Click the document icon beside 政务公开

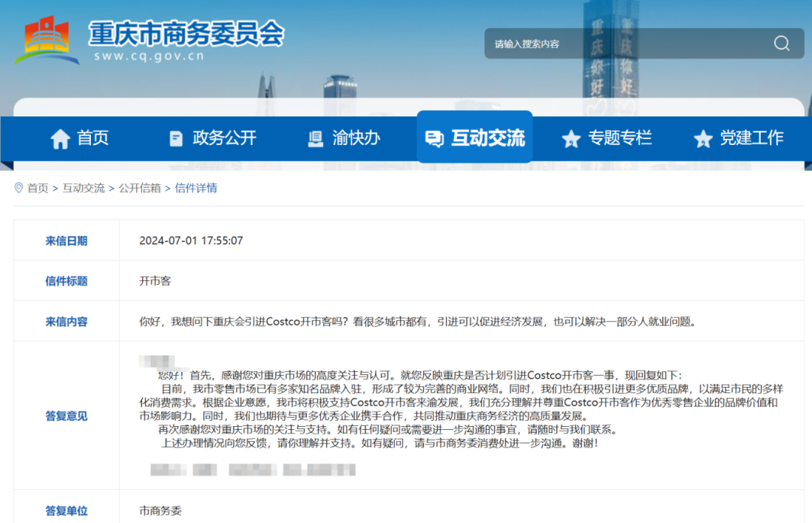click(x=176, y=138)
